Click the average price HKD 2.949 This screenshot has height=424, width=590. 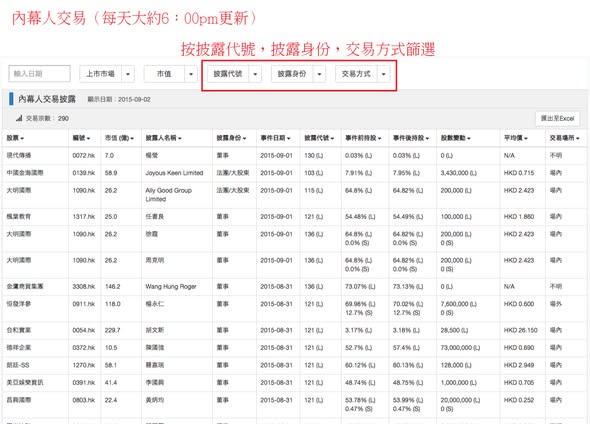(x=519, y=365)
